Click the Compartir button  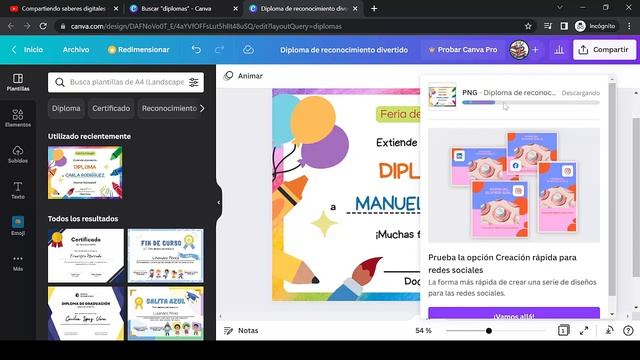(604, 50)
